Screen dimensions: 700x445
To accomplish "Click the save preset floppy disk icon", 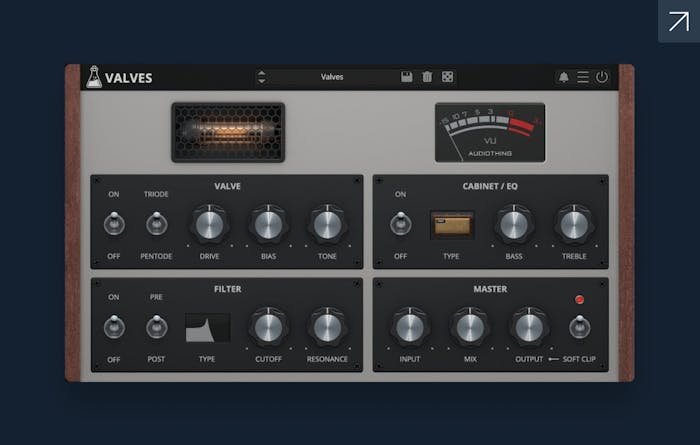I will point(407,77).
